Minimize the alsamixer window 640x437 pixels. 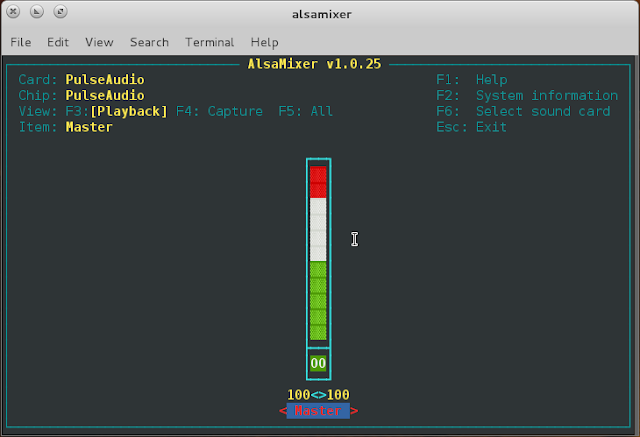[x=37, y=11]
